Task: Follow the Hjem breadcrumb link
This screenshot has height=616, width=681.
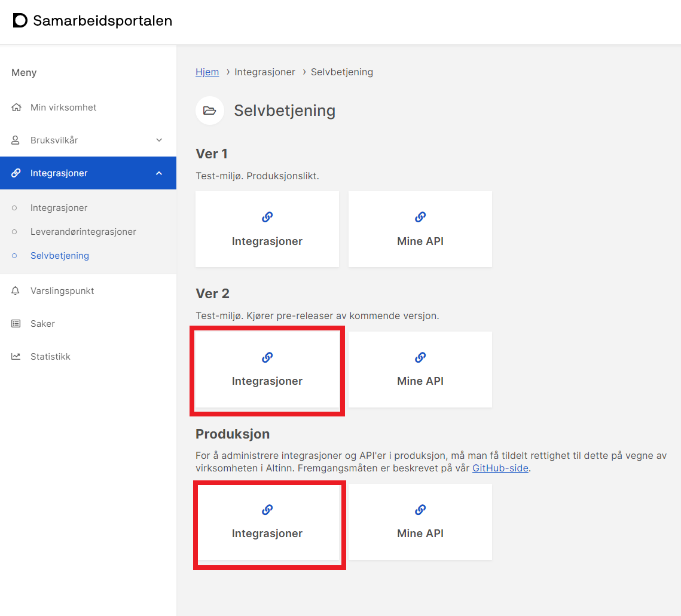Action: 207,72
